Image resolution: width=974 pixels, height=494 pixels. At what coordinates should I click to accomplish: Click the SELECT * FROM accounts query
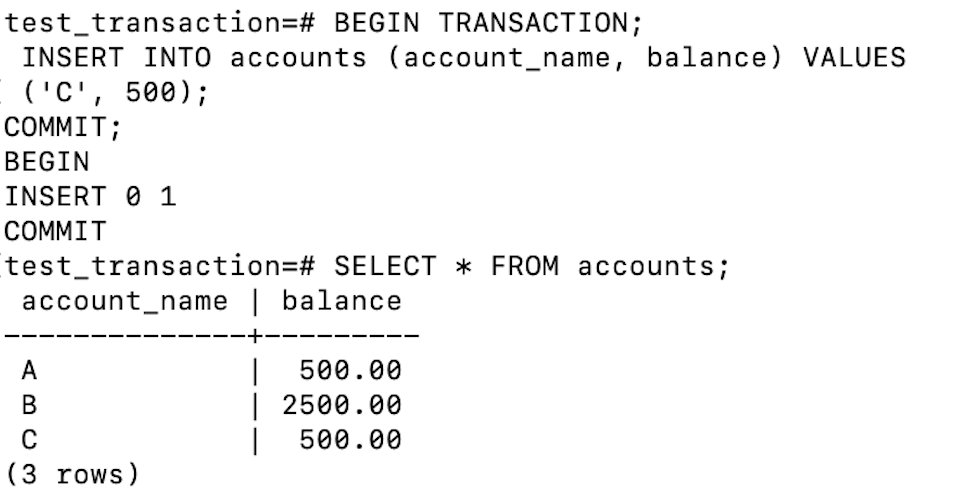point(531,267)
